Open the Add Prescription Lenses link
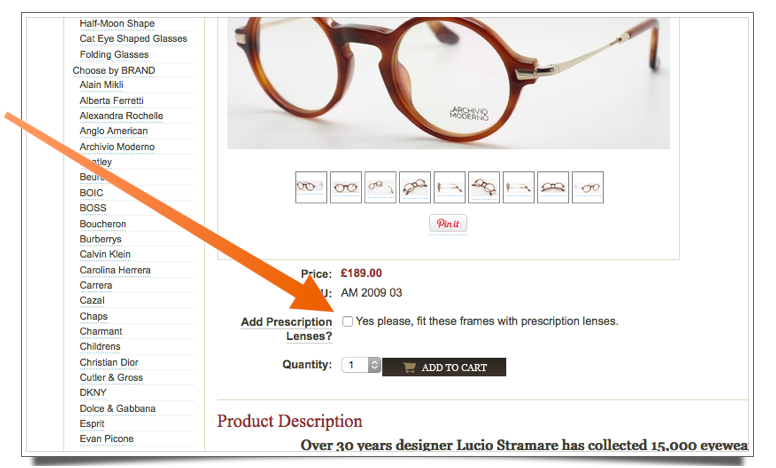This screenshot has height=468, width=776. [287, 329]
